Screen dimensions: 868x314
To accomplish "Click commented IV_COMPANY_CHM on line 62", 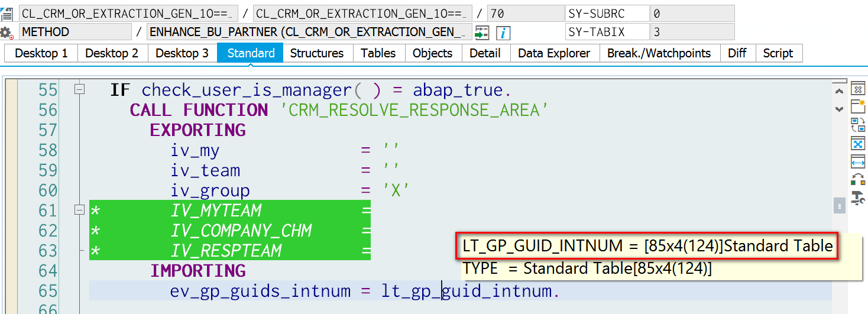I will coord(241,231).
